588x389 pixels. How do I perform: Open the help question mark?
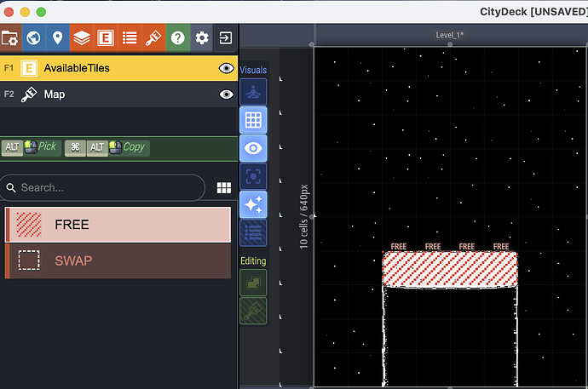click(178, 37)
